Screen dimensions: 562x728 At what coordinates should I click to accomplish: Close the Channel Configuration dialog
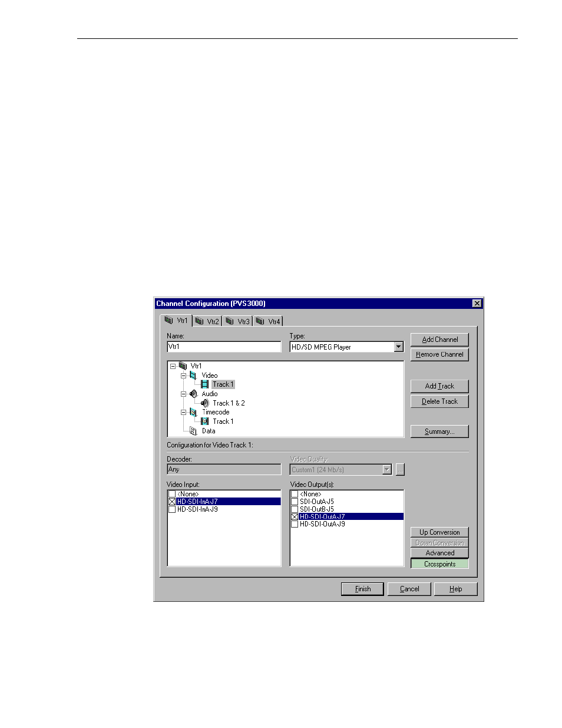(x=477, y=304)
